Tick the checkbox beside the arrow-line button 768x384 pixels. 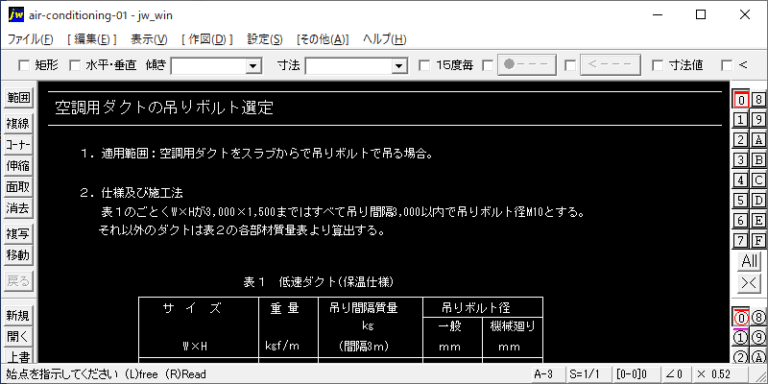[570, 65]
